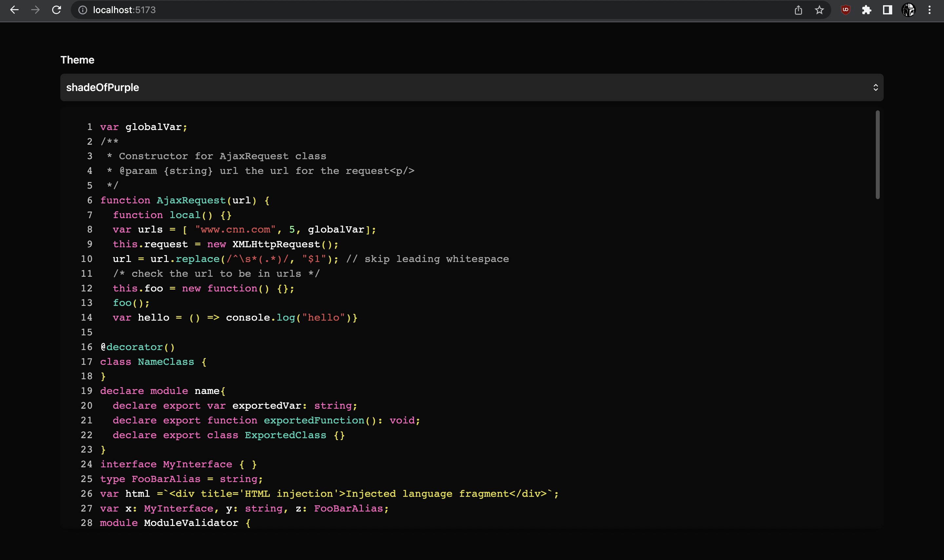Click the site information info icon

point(82,10)
